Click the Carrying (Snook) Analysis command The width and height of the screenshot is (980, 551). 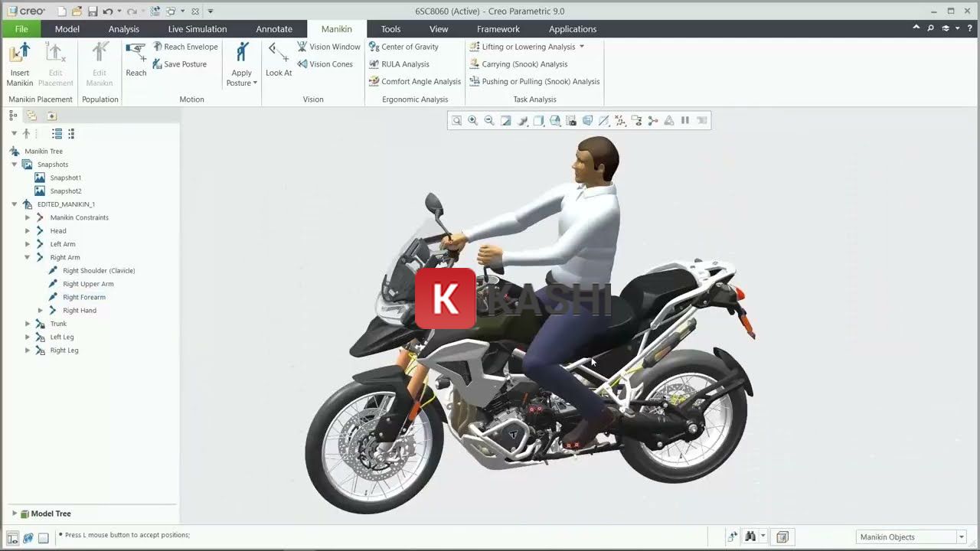click(526, 64)
